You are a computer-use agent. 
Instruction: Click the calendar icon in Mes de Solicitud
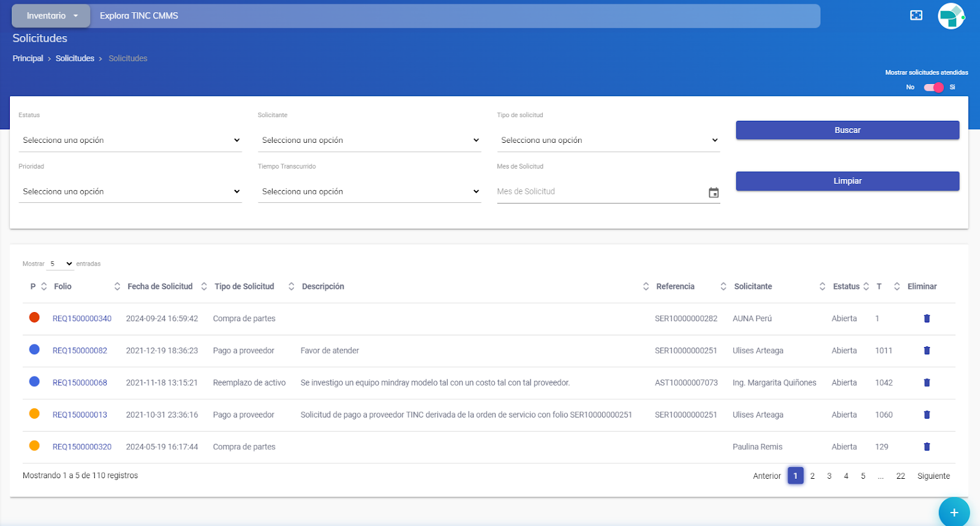713,192
